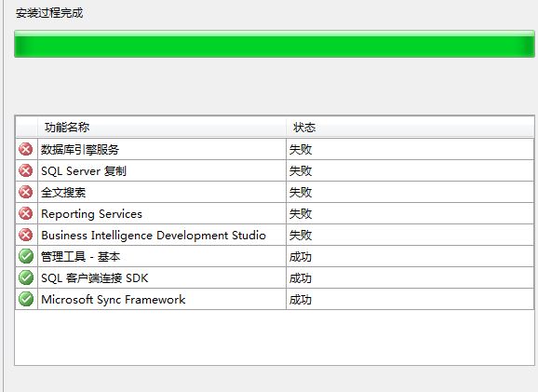Image resolution: width=538 pixels, height=392 pixels.
Task: Click the failure icon for SQL Server 复制
Action: 26,170
